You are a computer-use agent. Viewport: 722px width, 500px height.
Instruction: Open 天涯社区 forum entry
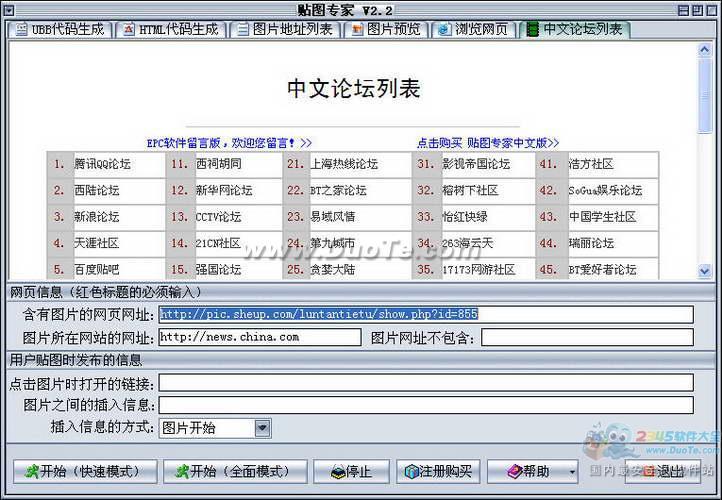97,243
